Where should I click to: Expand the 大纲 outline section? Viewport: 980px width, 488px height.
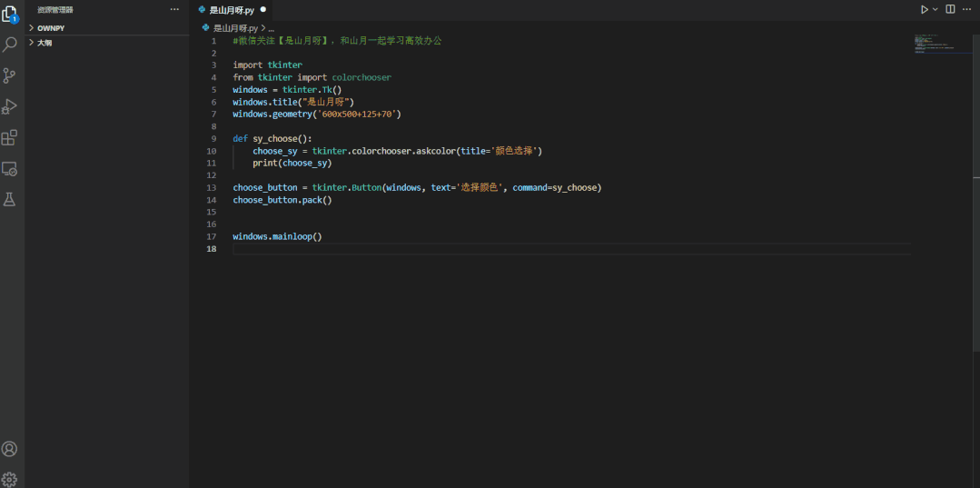coord(107,43)
